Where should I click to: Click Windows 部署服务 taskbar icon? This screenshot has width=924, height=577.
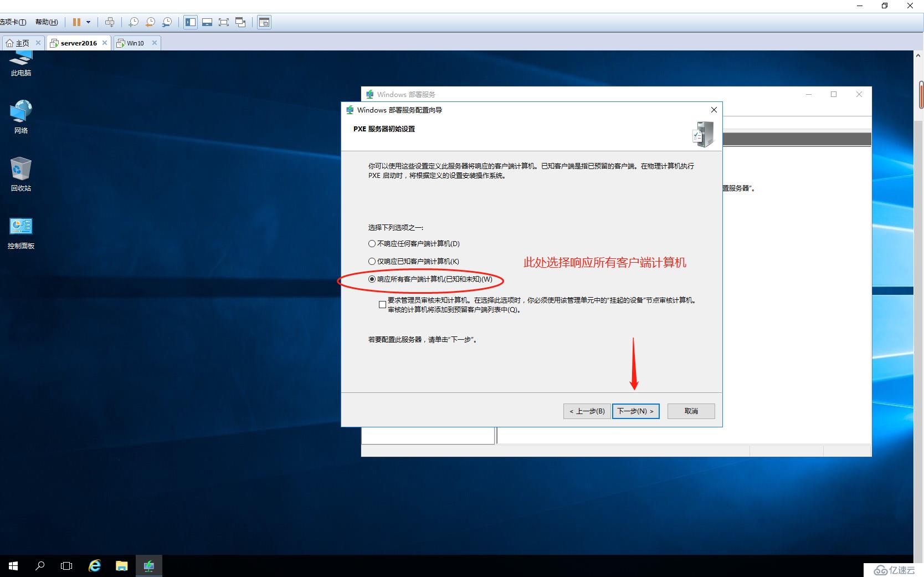coord(148,566)
